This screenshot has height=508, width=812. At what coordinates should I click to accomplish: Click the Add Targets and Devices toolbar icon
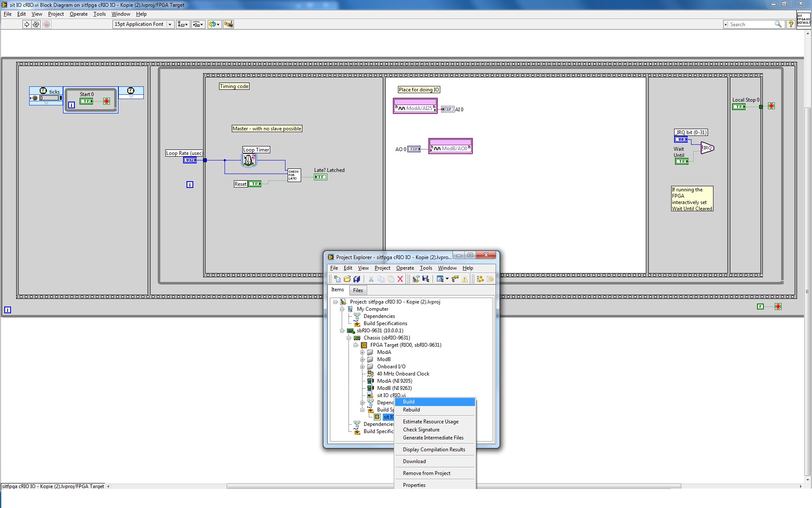click(416, 279)
